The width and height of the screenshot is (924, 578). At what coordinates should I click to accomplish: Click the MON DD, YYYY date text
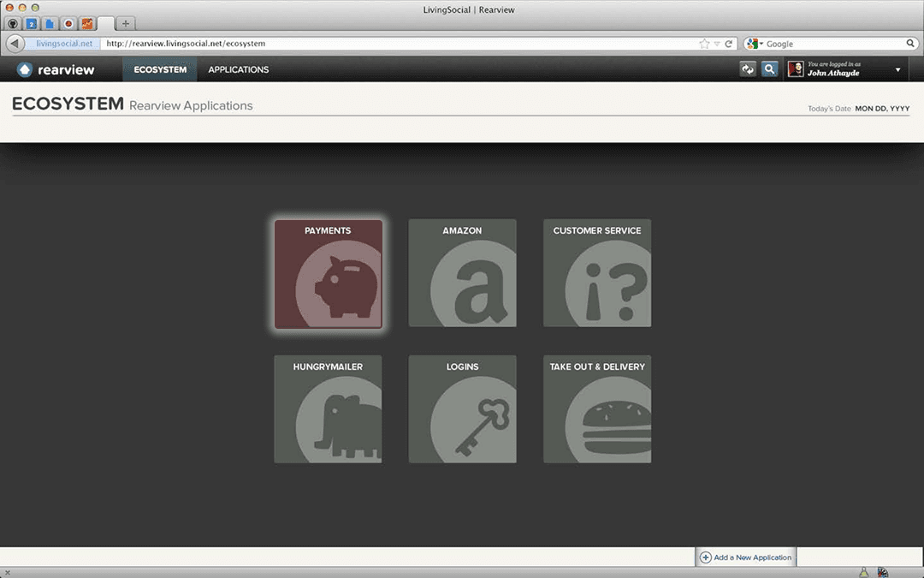coord(882,109)
